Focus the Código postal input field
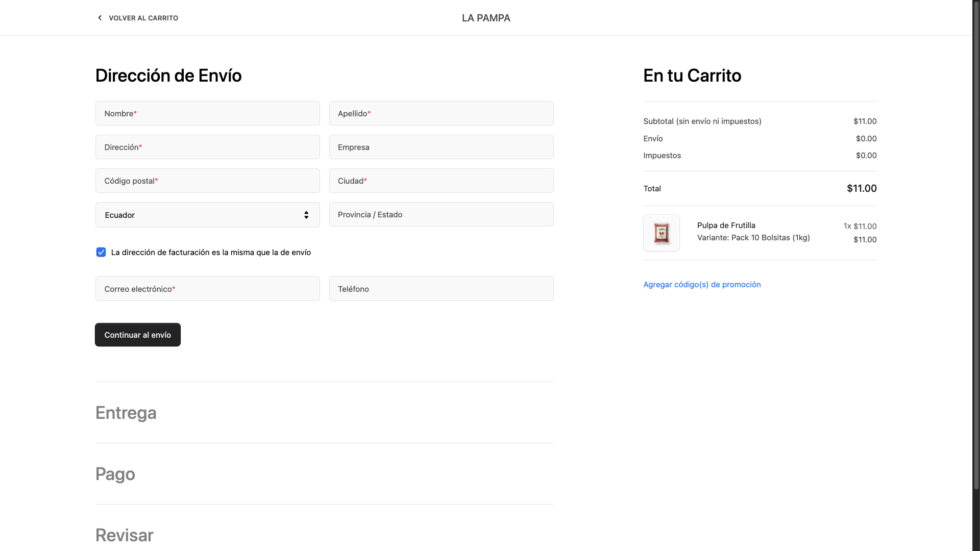This screenshot has width=980, height=551. [207, 181]
